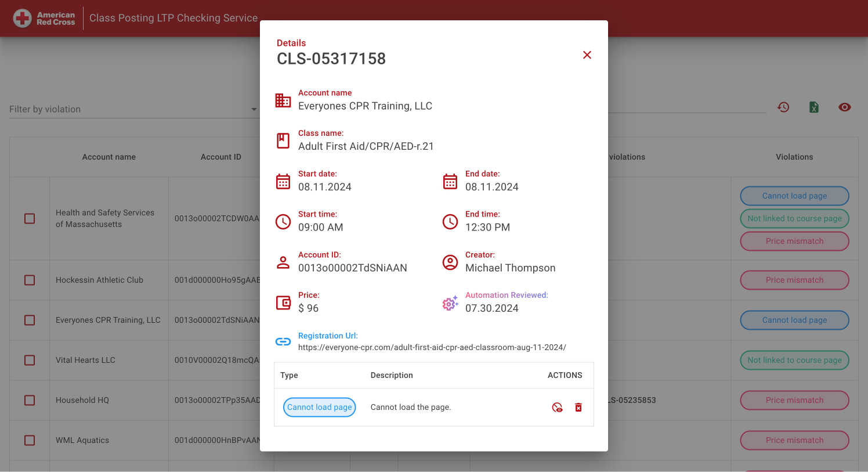Click Not linked to course page for Vital Hearts
Viewport: 868px width, 472px height.
[794, 360]
